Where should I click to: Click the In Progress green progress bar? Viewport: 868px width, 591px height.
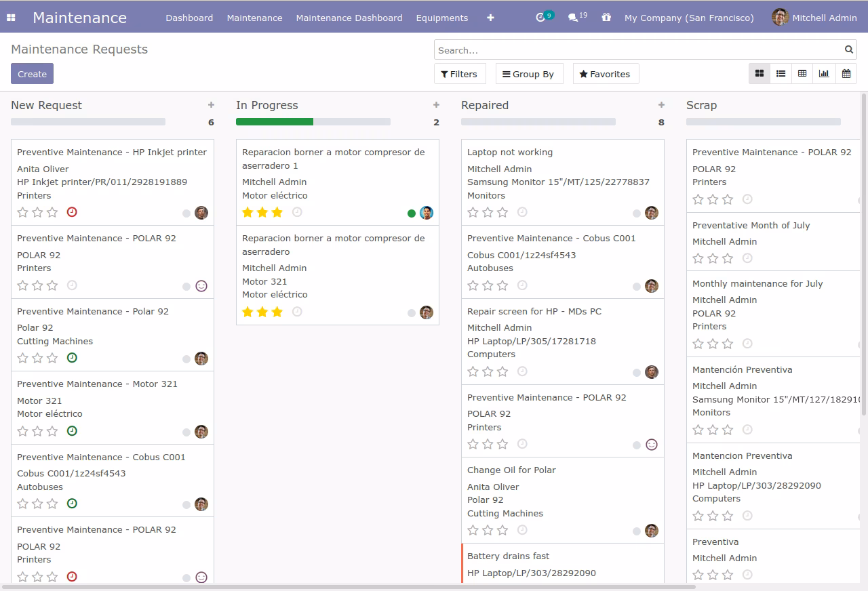pos(275,122)
